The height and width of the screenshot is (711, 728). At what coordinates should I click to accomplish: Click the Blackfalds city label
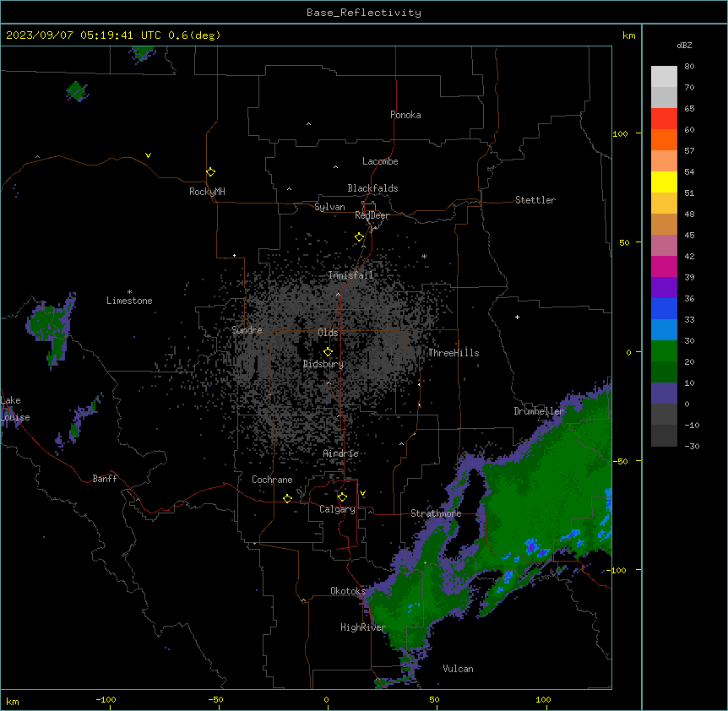372,188
